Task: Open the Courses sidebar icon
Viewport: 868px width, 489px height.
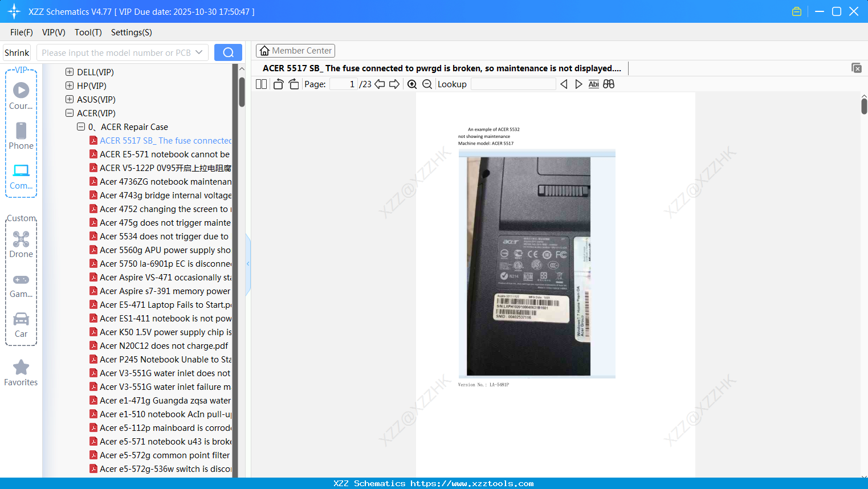Action: 21,96
